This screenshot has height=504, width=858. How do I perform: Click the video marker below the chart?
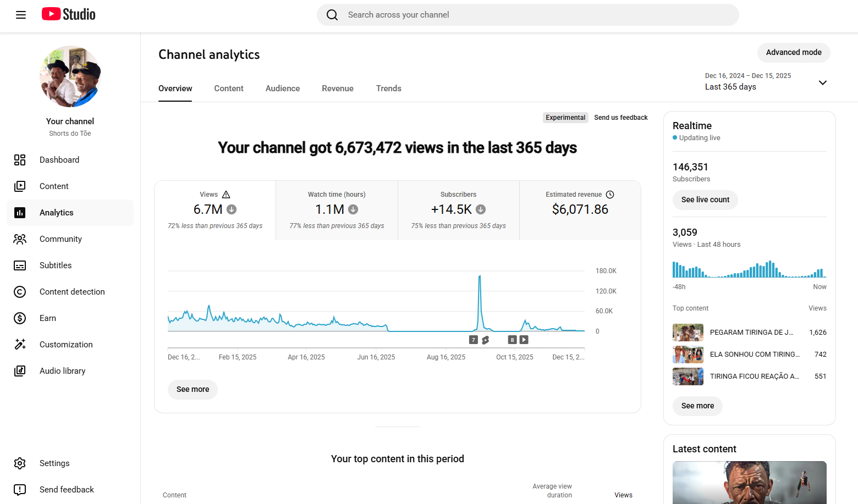pyautogui.click(x=524, y=340)
